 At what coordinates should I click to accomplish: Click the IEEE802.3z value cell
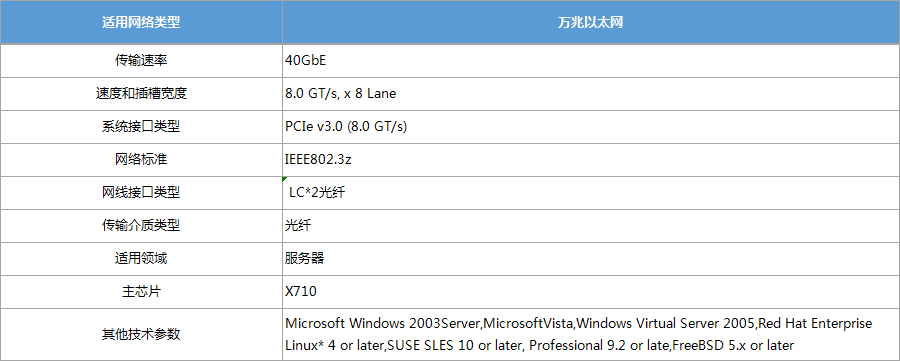click(591, 160)
